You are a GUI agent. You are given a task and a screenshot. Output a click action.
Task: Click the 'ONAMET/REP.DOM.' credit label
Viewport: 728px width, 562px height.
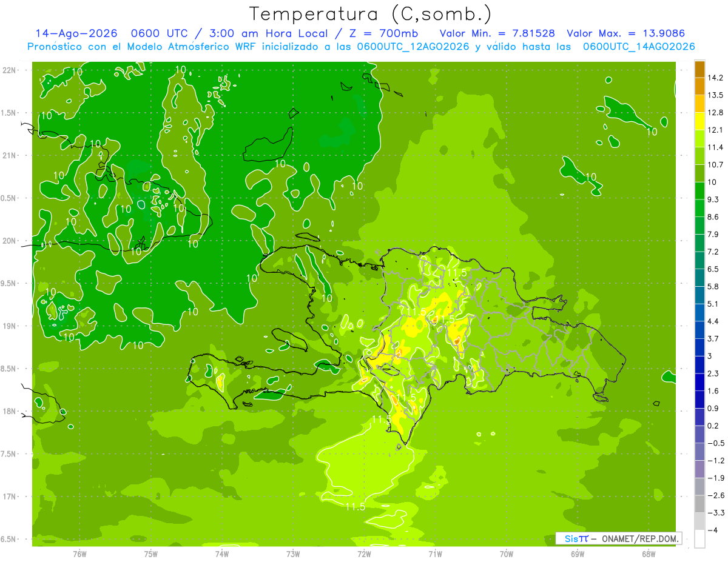click(x=639, y=538)
